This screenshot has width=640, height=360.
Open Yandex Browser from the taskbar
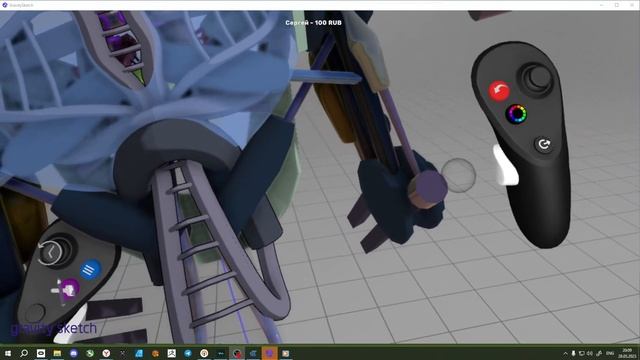106,353
